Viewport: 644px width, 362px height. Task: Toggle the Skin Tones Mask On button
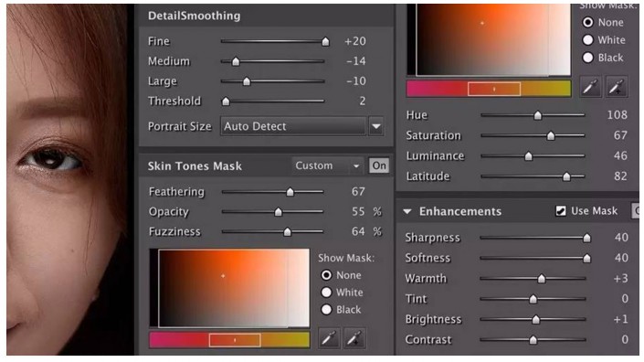click(x=379, y=165)
